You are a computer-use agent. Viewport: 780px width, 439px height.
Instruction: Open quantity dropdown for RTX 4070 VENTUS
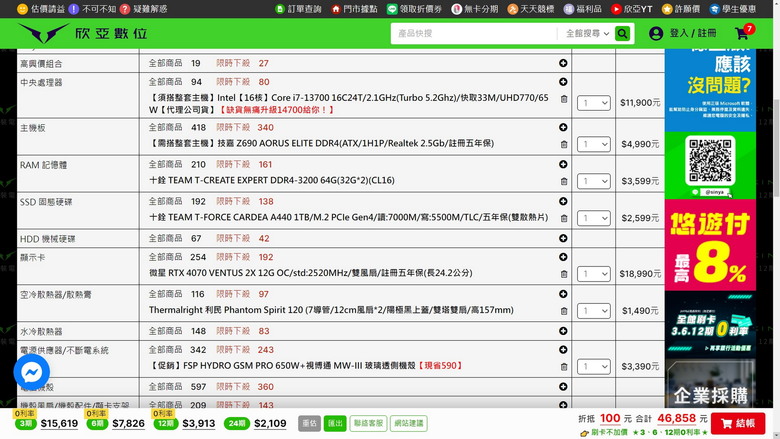593,274
